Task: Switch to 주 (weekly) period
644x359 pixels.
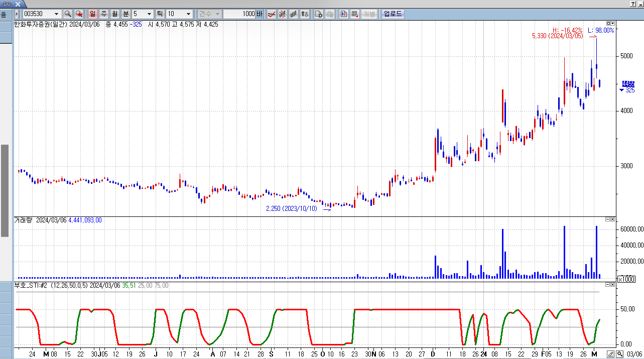Action: click(x=104, y=14)
